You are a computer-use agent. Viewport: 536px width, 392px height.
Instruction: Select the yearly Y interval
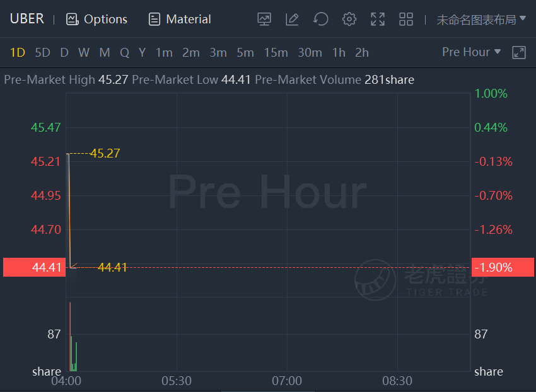[x=143, y=53]
